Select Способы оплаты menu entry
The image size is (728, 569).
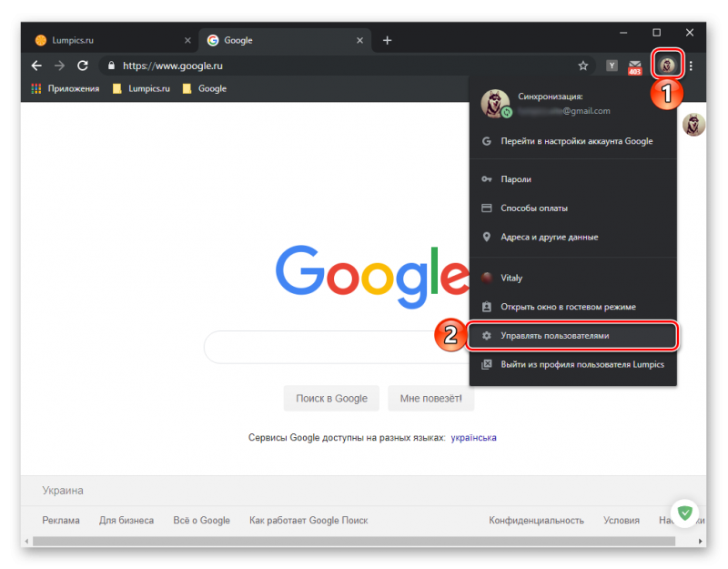573,208
